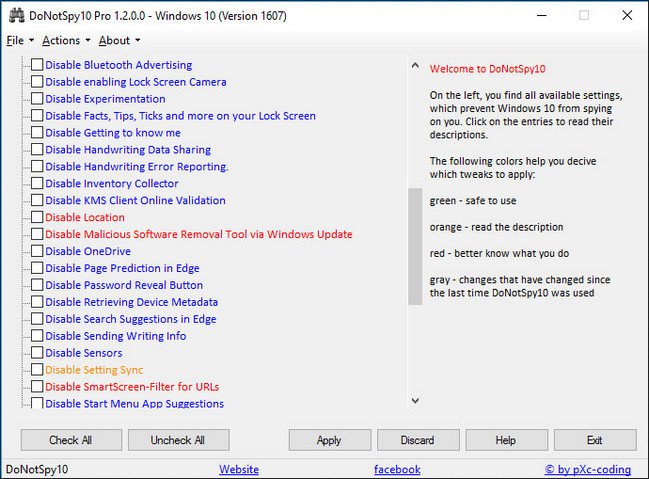Click the vertical scrollbar thumb
The width and height of the screenshot is (649, 479).
pyautogui.click(x=415, y=246)
